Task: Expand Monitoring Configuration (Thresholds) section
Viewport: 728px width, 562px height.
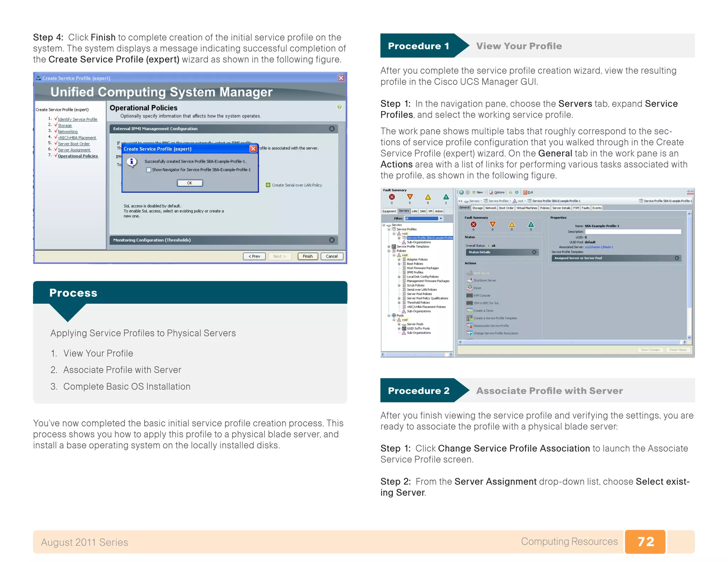Action: pyautogui.click(x=332, y=240)
